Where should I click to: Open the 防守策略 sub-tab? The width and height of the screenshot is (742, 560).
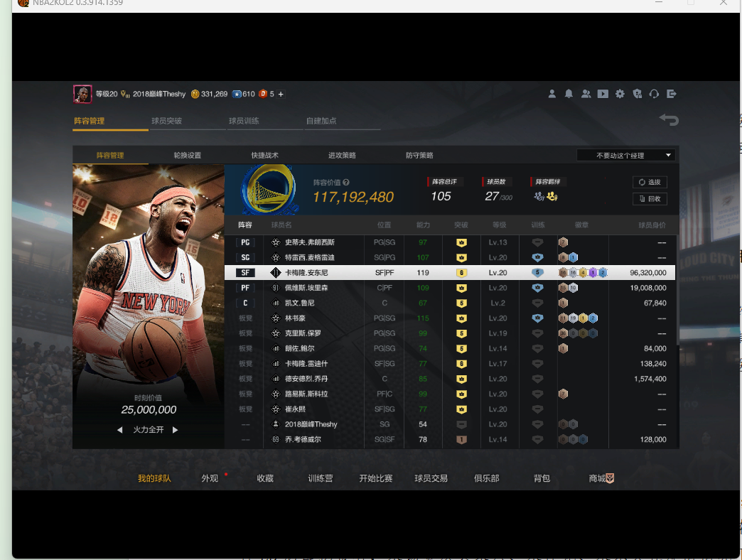coord(419,155)
